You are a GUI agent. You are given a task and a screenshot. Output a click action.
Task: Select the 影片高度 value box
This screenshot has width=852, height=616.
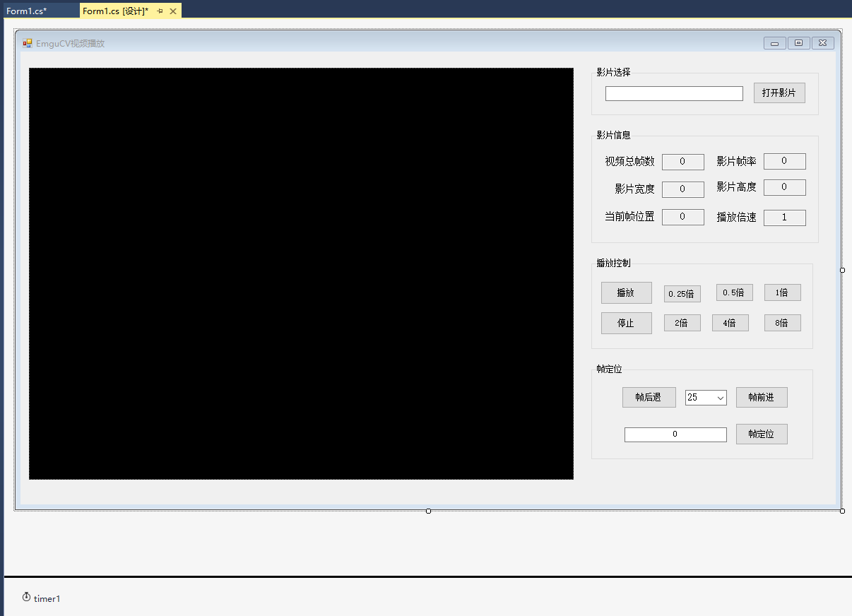(785, 187)
